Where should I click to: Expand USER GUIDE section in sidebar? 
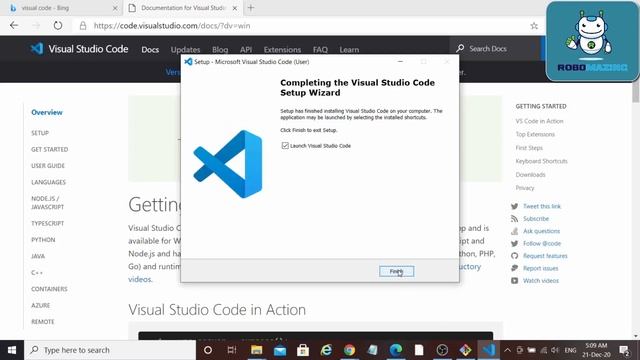point(48,166)
